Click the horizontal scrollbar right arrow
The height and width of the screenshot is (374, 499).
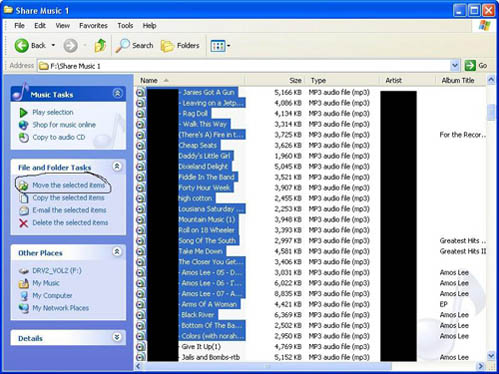tap(480, 366)
